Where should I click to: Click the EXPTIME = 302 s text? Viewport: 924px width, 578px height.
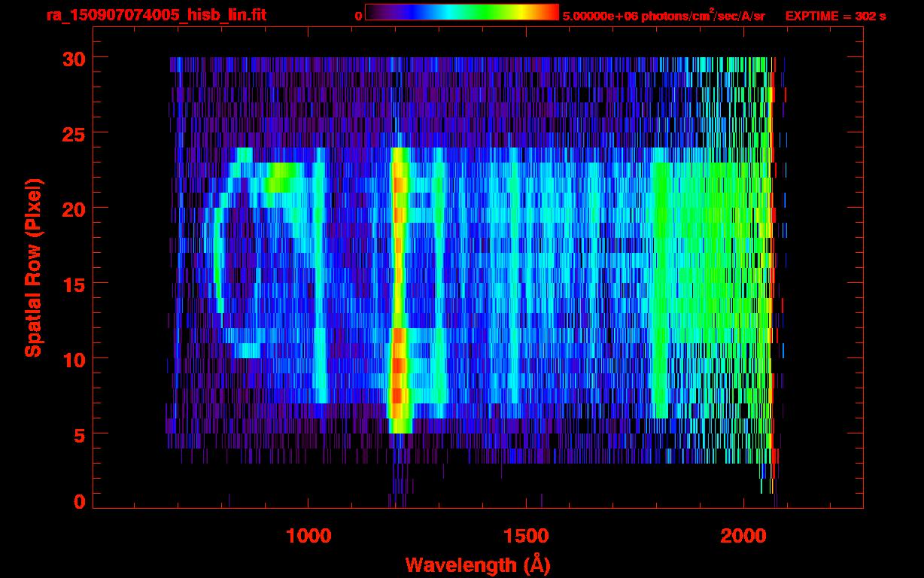tap(835, 16)
